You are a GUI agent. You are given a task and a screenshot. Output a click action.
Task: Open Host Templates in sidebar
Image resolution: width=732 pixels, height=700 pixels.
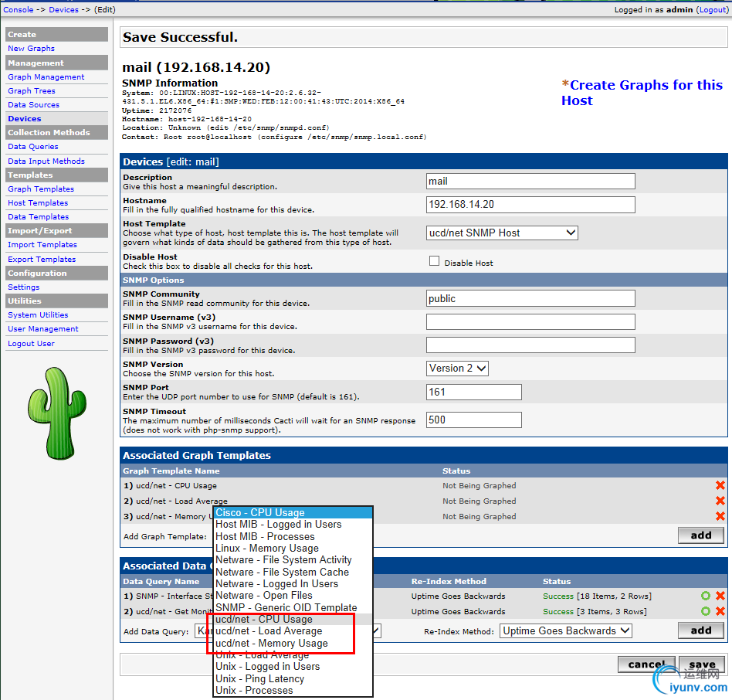(x=38, y=202)
